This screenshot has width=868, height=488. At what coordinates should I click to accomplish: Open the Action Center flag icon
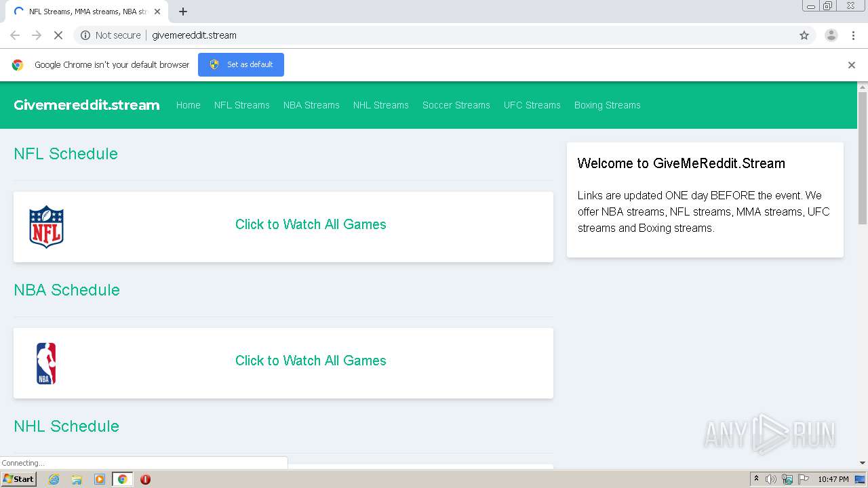804,479
